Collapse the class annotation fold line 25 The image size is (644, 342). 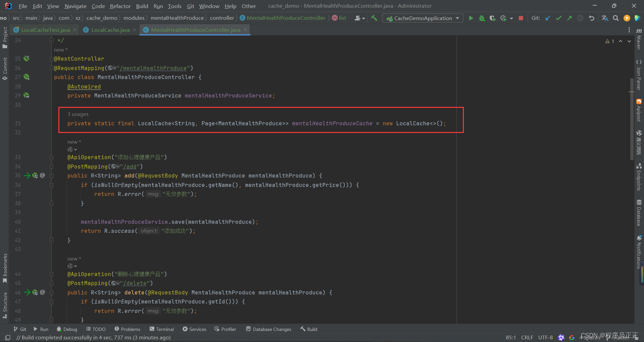(x=52, y=59)
